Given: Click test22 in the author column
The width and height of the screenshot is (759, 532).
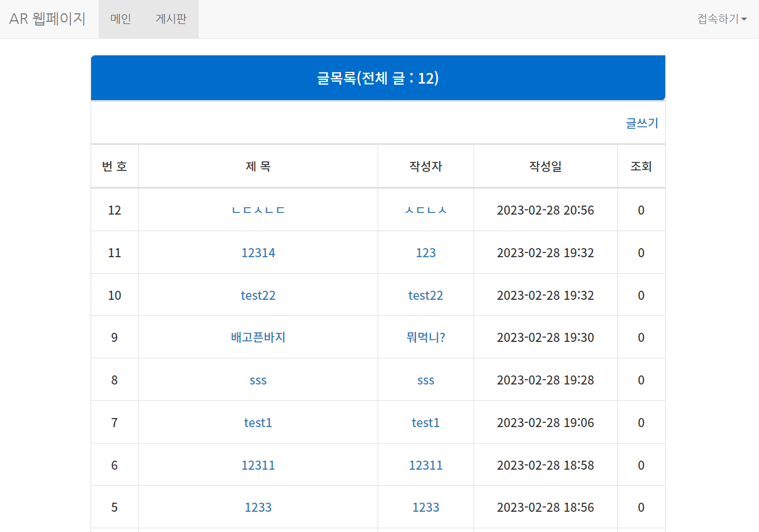Looking at the screenshot, I should (x=426, y=295).
